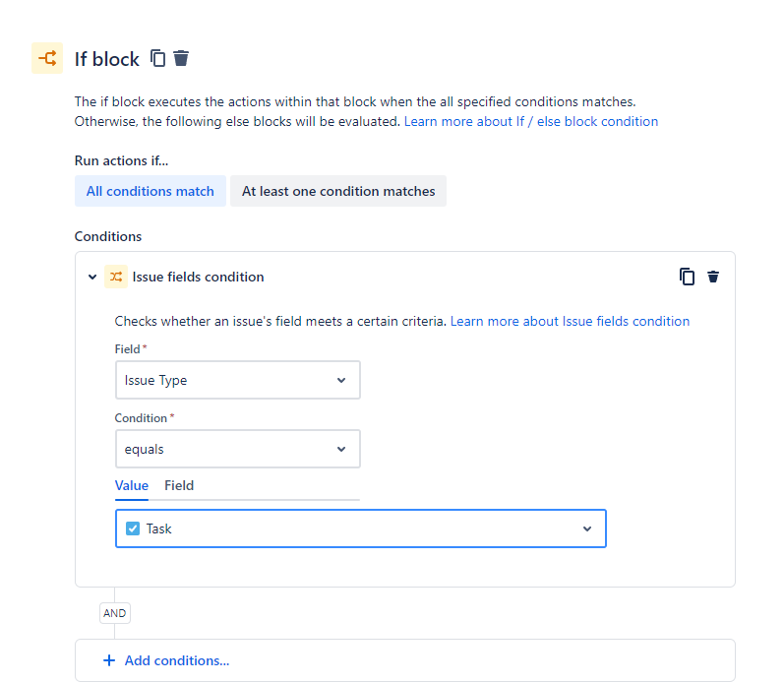This screenshot has width=784, height=683.
Task: Delete the Issue fields condition
Action: pyautogui.click(x=713, y=277)
